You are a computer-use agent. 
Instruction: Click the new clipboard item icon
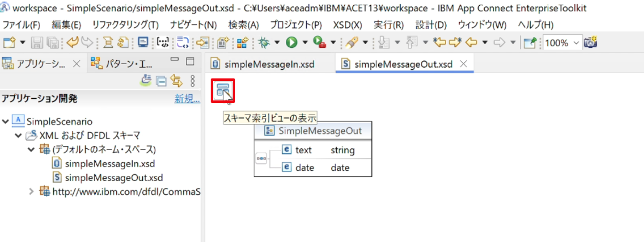point(222,43)
